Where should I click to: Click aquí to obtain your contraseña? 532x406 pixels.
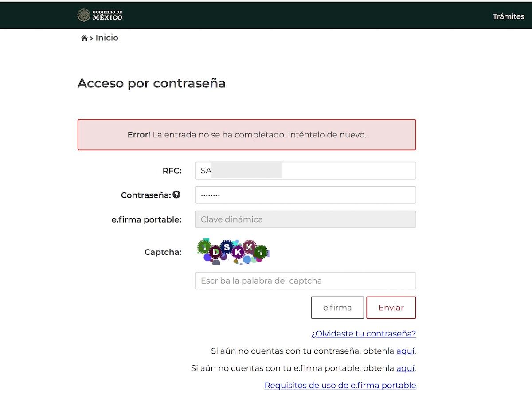pyautogui.click(x=405, y=351)
